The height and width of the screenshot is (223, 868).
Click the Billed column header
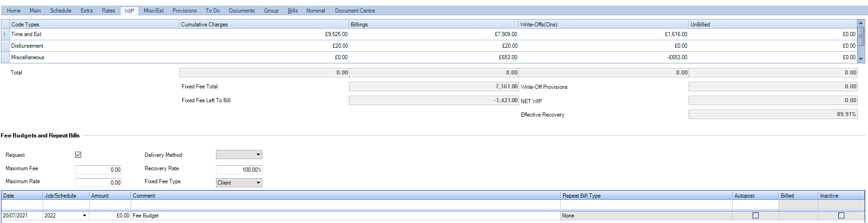(x=798, y=196)
